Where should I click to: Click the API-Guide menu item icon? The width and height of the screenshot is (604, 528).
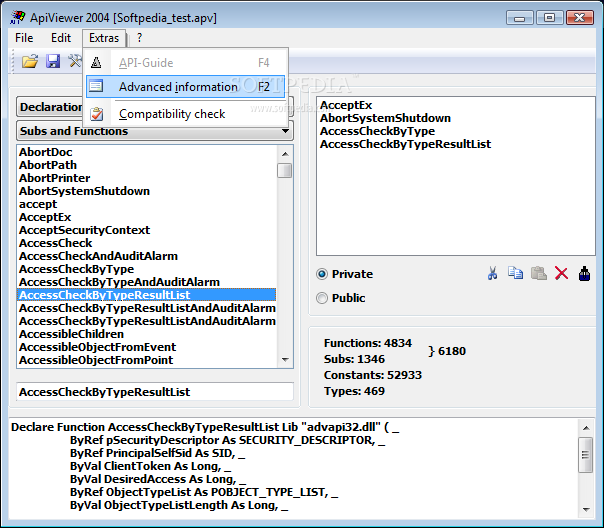coord(96,62)
